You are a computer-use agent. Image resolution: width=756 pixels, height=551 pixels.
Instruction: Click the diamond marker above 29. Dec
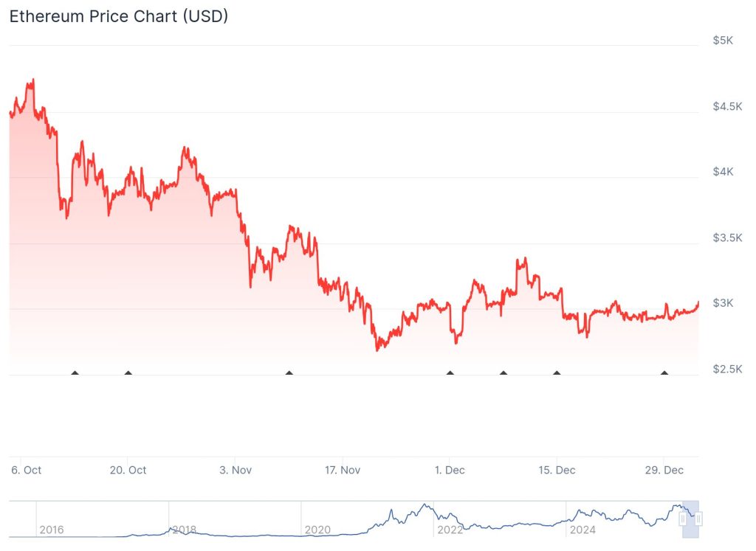coord(664,373)
